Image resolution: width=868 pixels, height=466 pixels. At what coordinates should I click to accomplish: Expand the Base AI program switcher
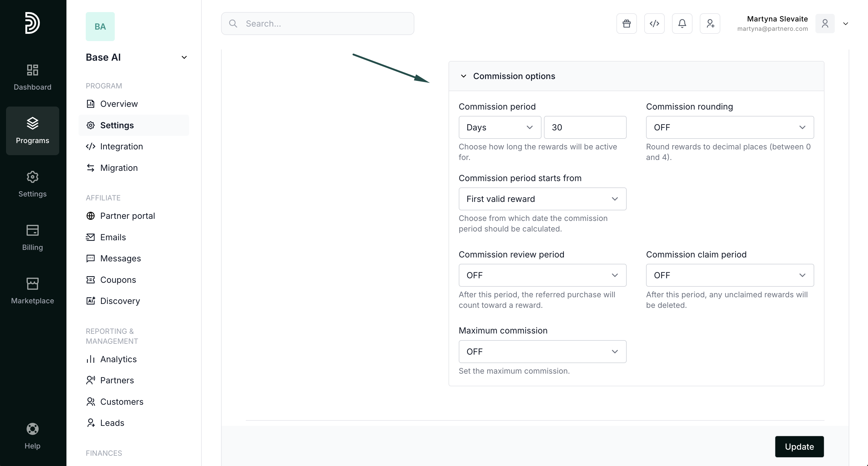[x=184, y=57]
